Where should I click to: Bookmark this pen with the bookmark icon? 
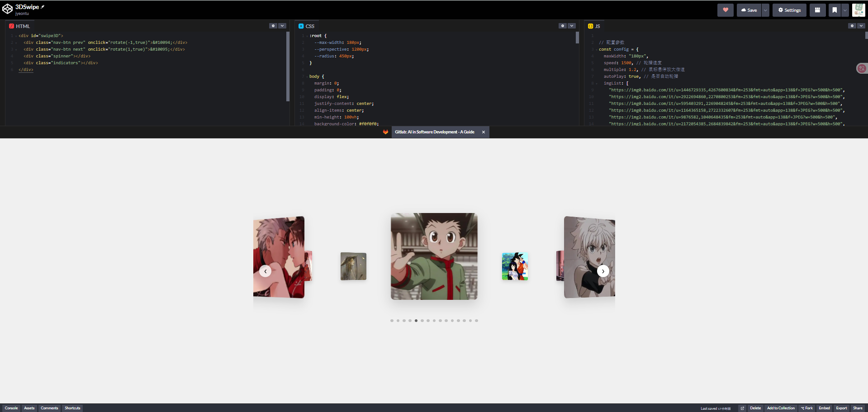tap(835, 10)
